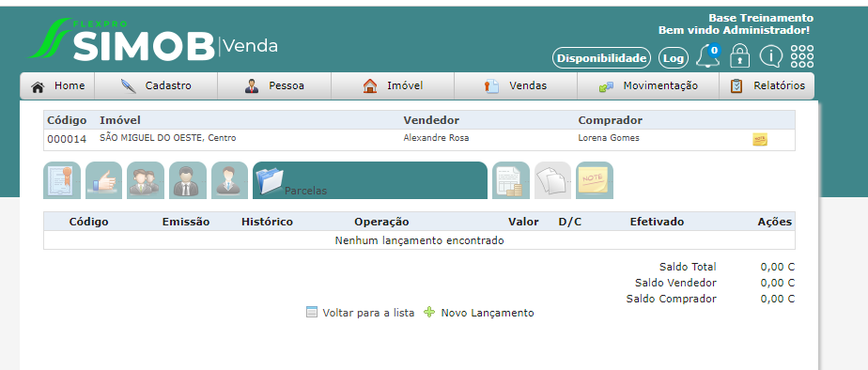Open the spreadsheet with coins tab icon
The height and width of the screenshot is (370, 868).
(511, 180)
